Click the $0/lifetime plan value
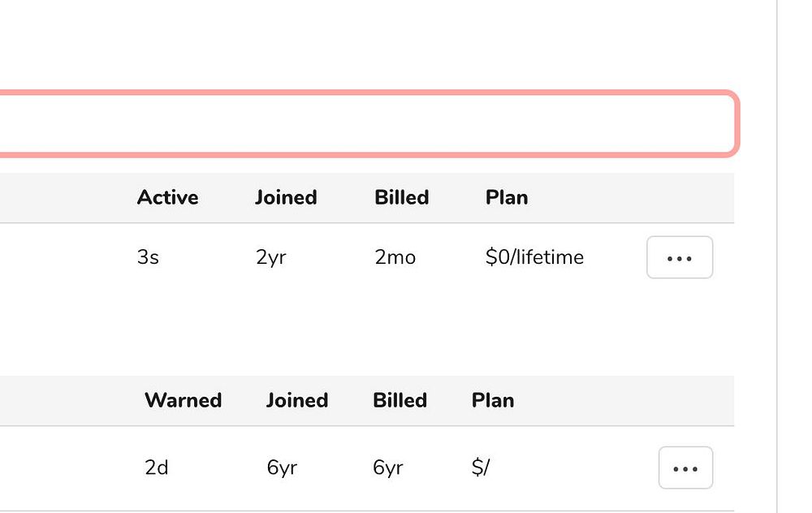The height and width of the screenshot is (513, 812). pos(534,258)
